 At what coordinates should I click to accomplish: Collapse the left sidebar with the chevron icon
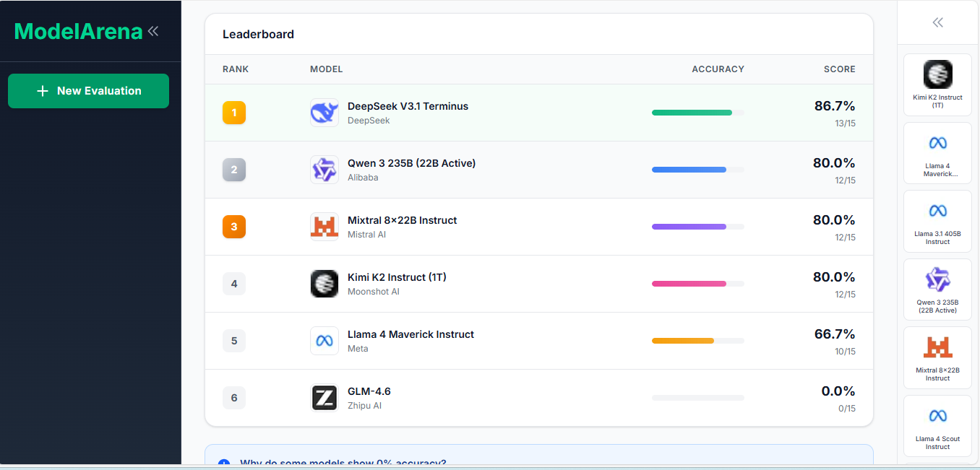coord(153,31)
